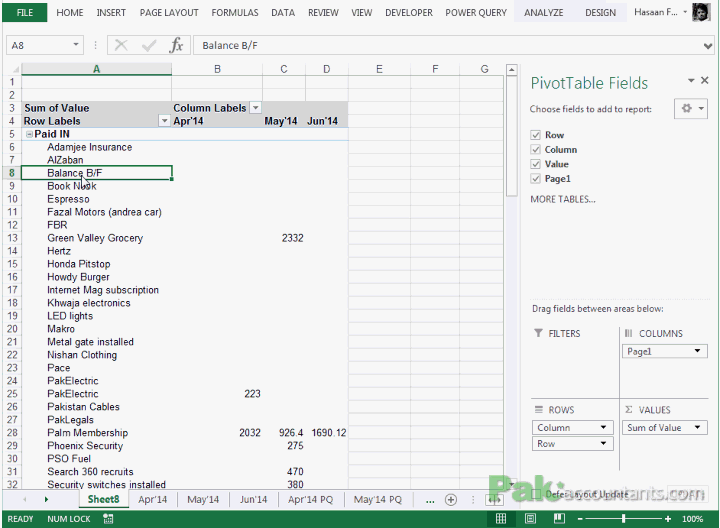Open the Page1 field dropdown in COLUMNS

click(x=698, y=351)
